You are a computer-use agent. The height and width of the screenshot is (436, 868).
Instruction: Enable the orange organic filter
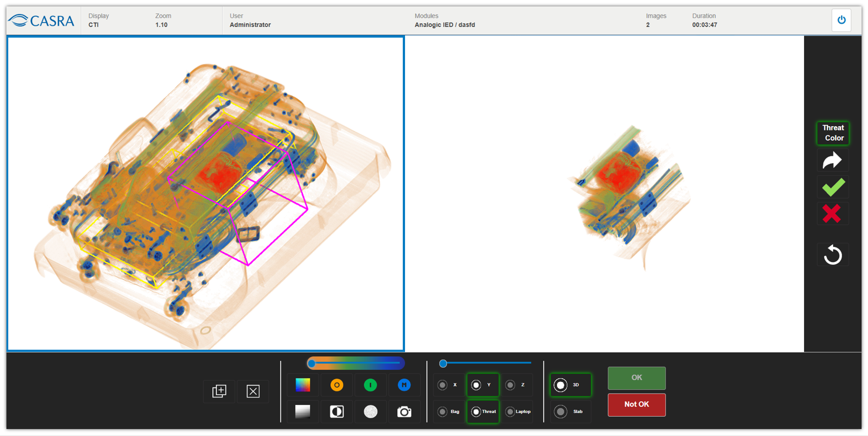(x=337, y=385)
